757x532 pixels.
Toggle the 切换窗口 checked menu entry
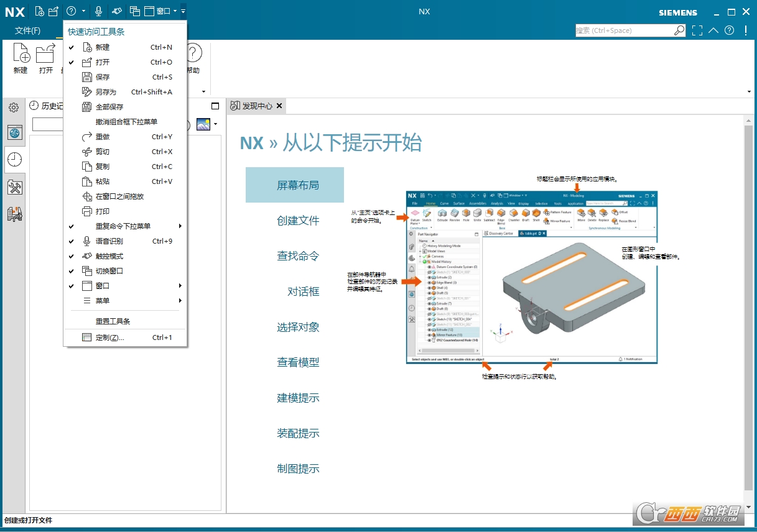(x=125, y=271)
